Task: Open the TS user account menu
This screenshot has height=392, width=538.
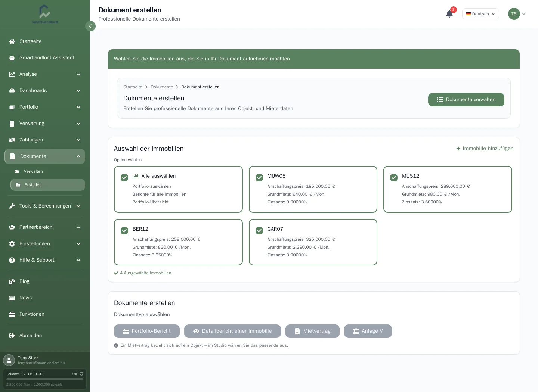Action: [x=517, y=14]
